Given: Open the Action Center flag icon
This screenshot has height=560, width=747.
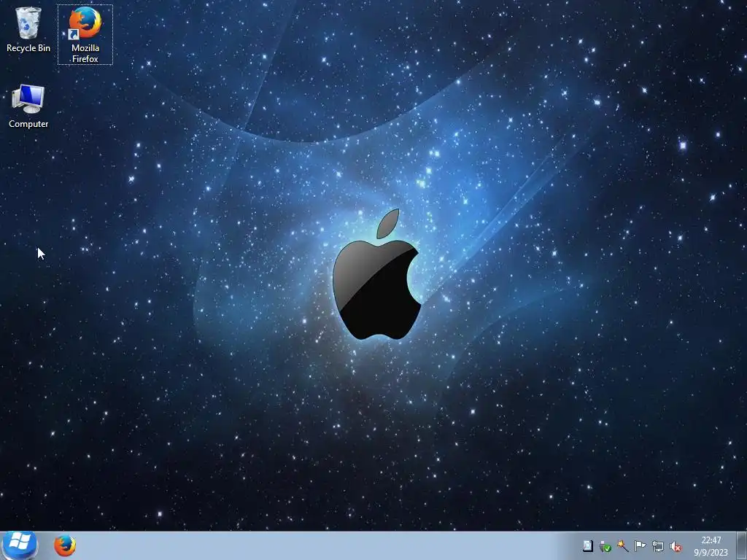Looking at the screenshot, I should point(640,546).
